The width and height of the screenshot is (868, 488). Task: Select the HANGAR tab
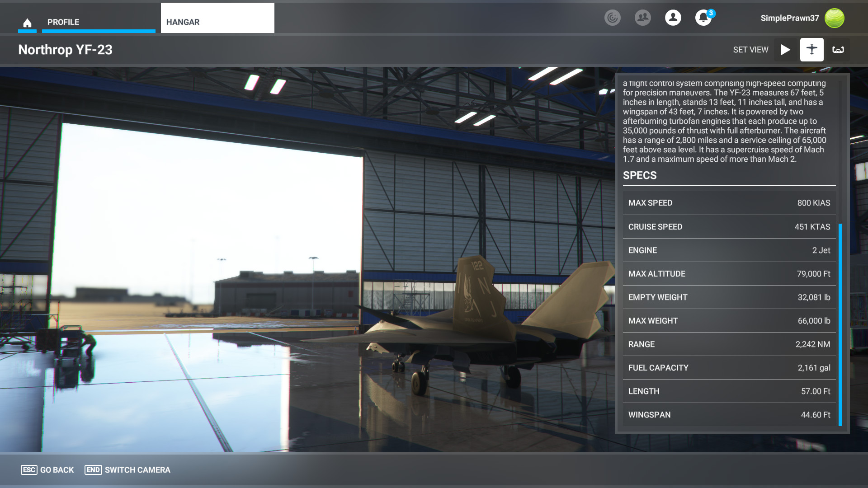pos(217,18)
